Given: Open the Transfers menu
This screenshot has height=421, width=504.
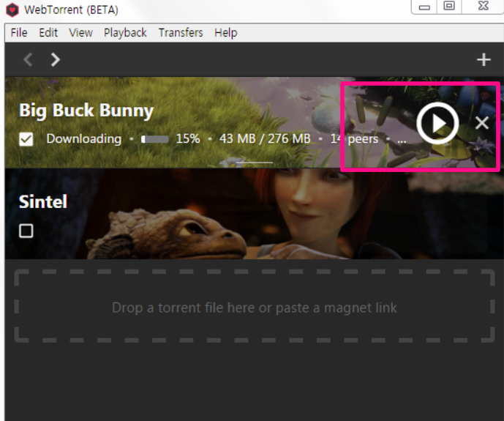Looking at the screenshot, I should [x=181, y=32].
